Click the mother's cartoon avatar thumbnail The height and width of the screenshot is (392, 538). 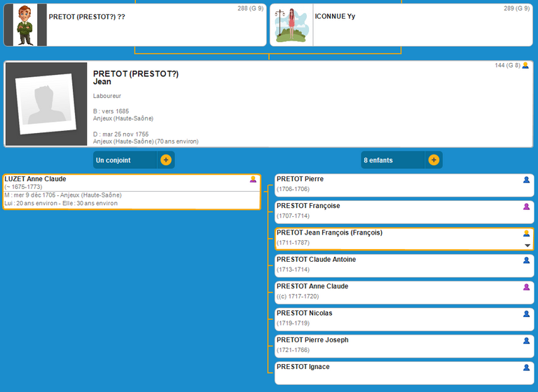tap(292, 24)
